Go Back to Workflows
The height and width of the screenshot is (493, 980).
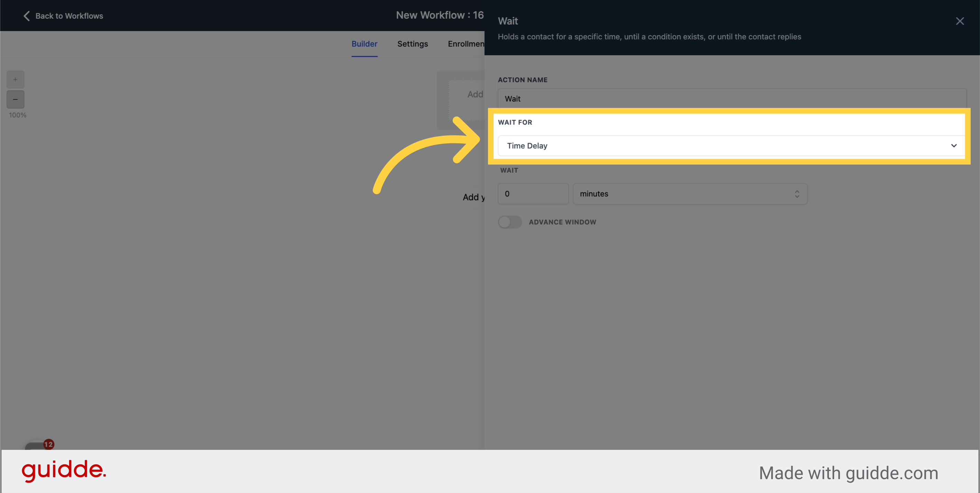62,16
